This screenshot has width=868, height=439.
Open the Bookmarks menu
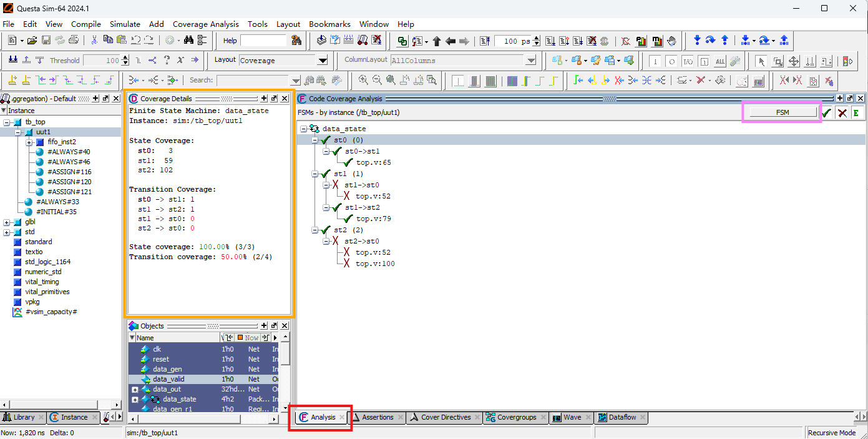(x=330, y=24)
